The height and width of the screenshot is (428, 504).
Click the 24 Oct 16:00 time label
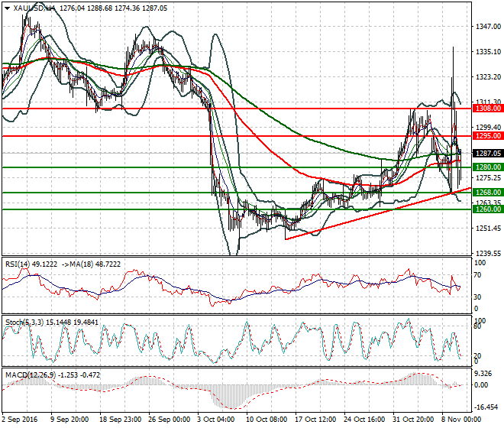364,420
